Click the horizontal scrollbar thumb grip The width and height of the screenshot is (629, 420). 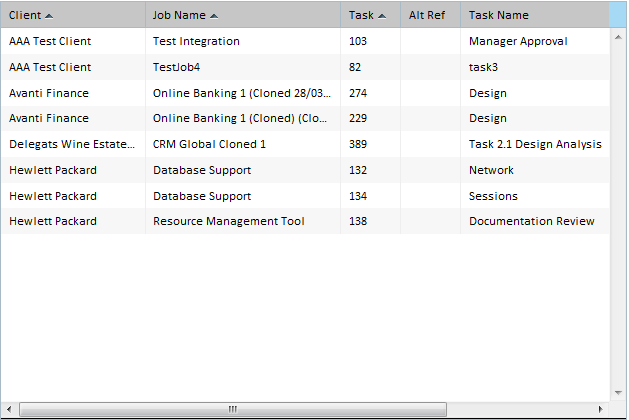point(233,409)
